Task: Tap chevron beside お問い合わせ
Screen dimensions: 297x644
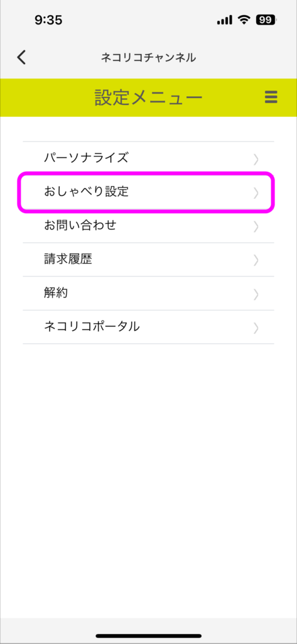Action: (x=256, y=226)
